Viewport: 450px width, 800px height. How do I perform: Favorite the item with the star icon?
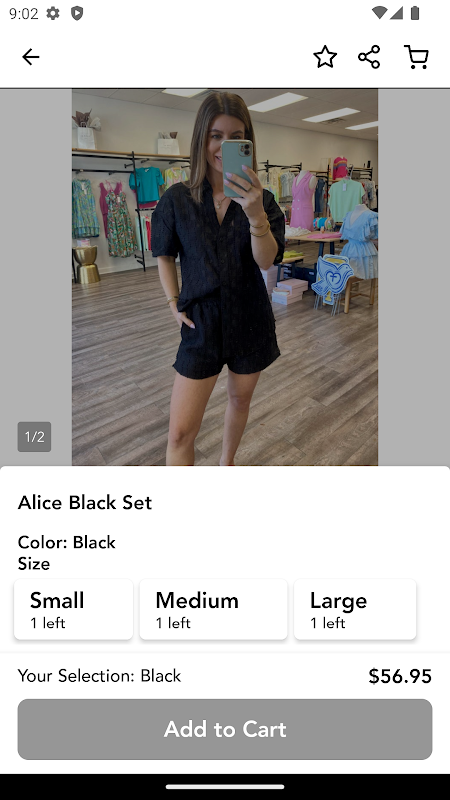[x=325, y=57]
